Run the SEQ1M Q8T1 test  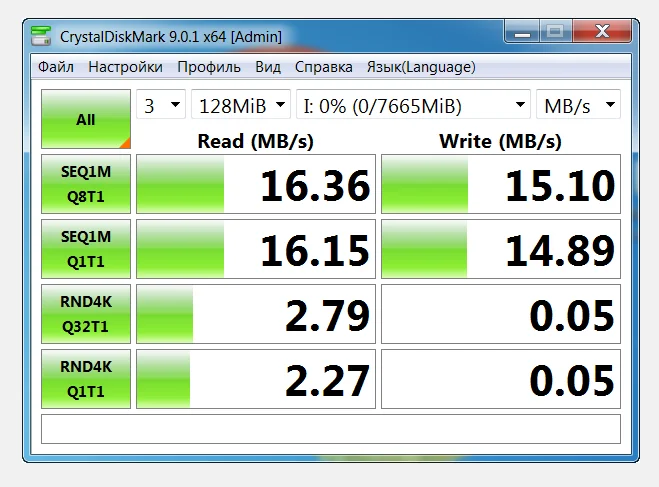pyautogui.click(x=86, y=184)
